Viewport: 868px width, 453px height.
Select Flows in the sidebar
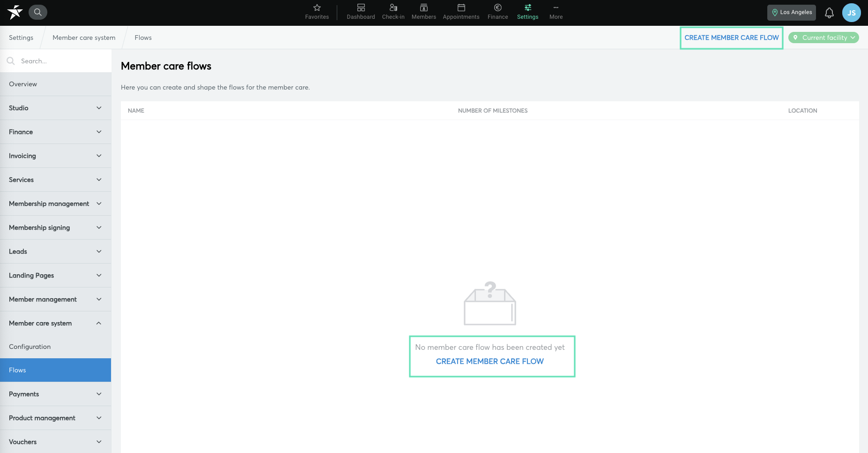click(x=56, y=370)
